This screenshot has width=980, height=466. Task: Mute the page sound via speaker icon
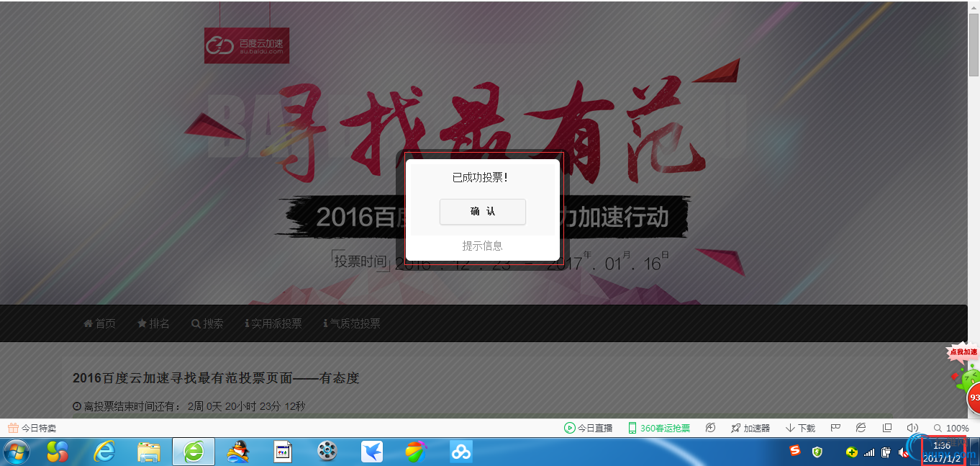coord(913,427)
